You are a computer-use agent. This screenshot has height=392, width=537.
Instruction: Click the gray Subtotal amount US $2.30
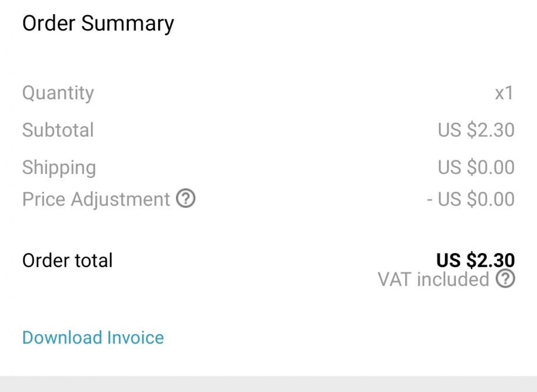pos(476,130)
